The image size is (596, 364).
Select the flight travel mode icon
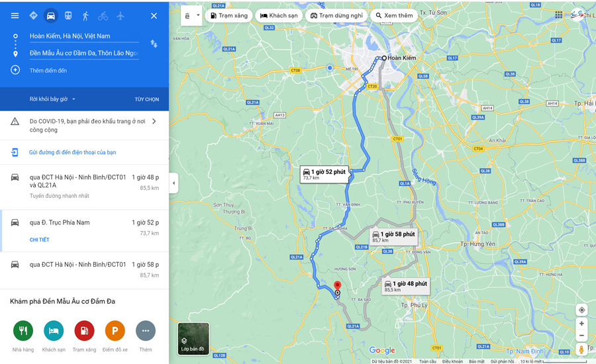(x=121, y=16)
